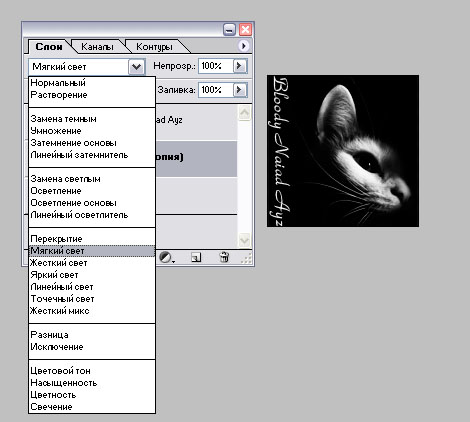Switch to the Контуры tab

point(154,47)
